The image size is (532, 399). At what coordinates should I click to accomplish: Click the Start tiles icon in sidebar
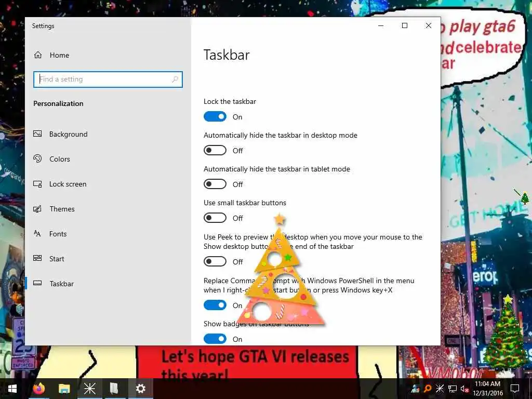(37, 258)
